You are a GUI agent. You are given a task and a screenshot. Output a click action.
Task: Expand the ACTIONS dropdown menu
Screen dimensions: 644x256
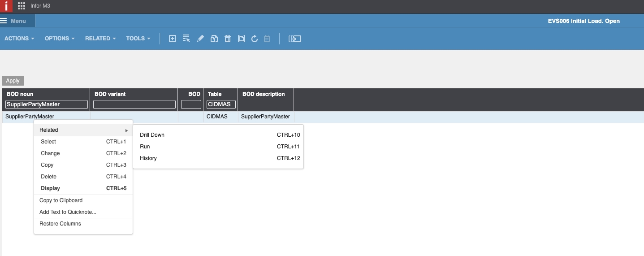pos(19,39)
